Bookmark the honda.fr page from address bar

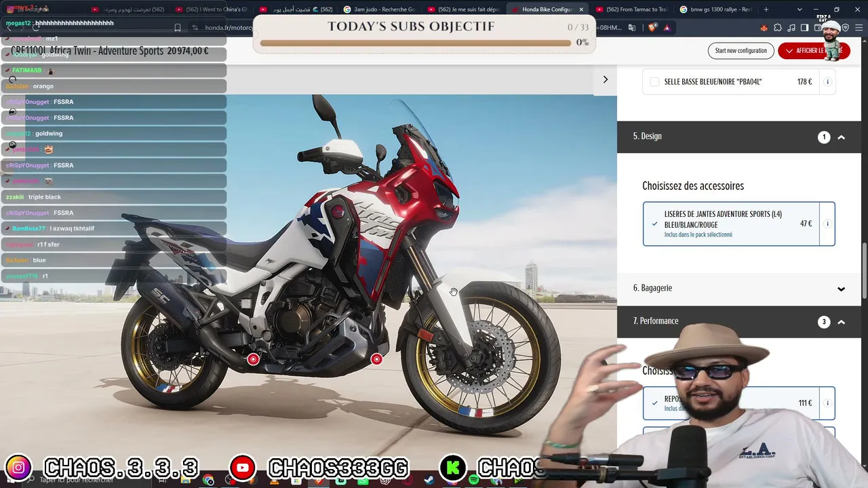[x=178, y=28]
